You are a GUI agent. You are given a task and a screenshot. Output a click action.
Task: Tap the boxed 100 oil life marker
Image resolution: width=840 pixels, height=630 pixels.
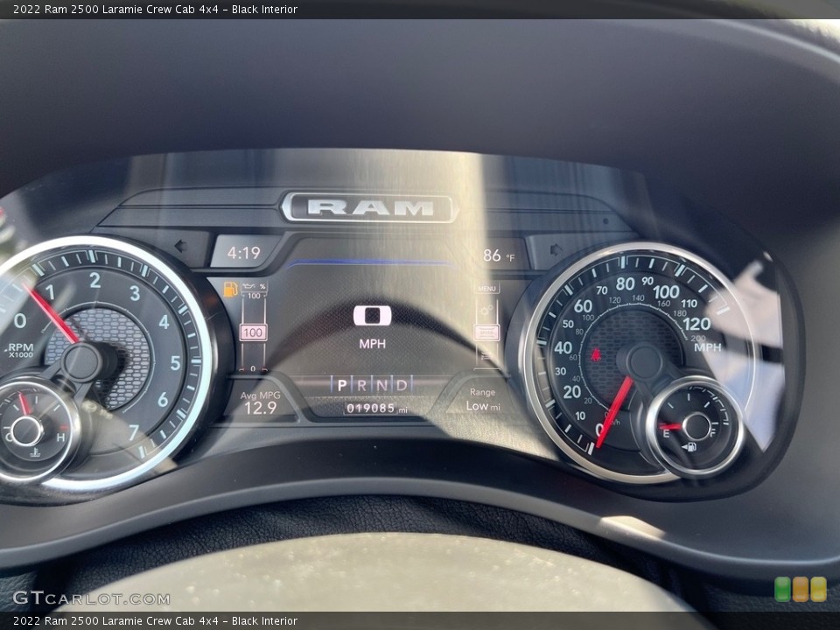253,332
